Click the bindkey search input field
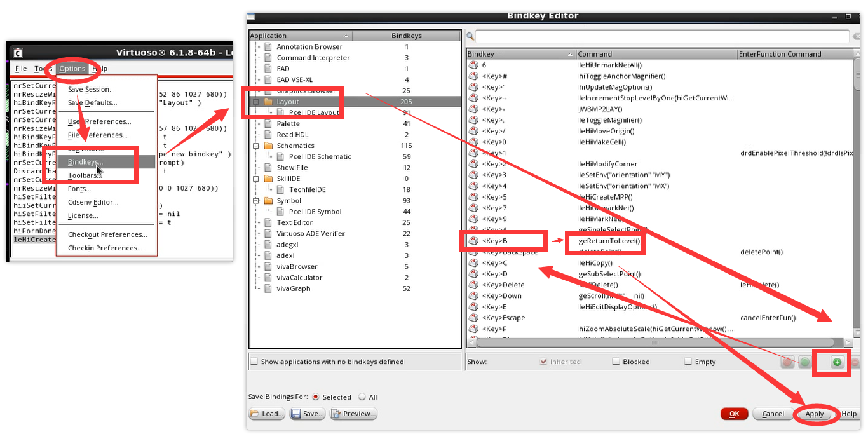868x434 pixels. coord(662,37)
